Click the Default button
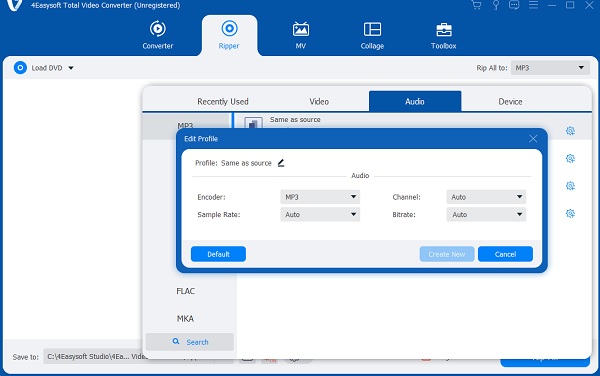This screenshot has width=600, height=376. [218, 254]
